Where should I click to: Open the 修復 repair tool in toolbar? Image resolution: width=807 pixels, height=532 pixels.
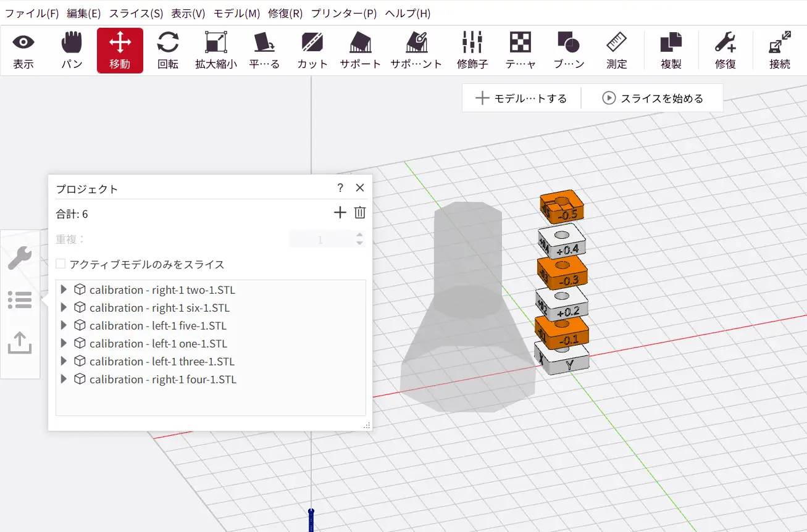725,50
